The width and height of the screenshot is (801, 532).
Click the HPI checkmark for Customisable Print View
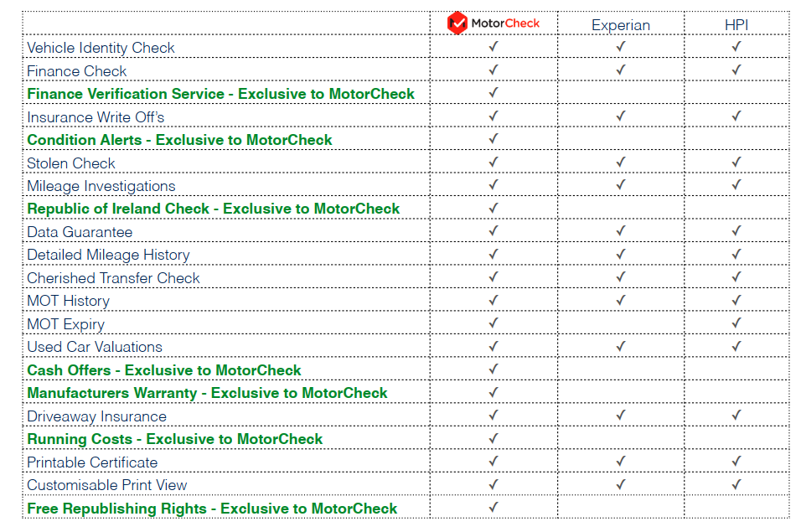pyautogui.click(x=736, y=484)
